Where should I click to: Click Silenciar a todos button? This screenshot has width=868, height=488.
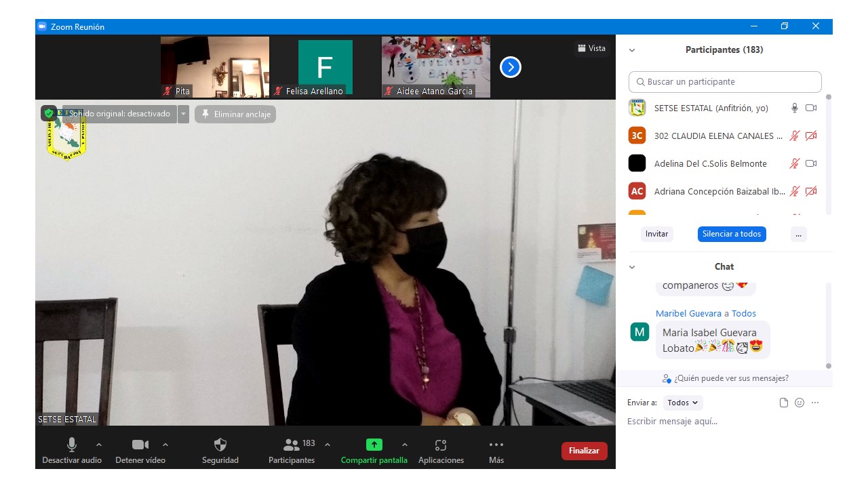pyautogui.click(x=732, y=234)
